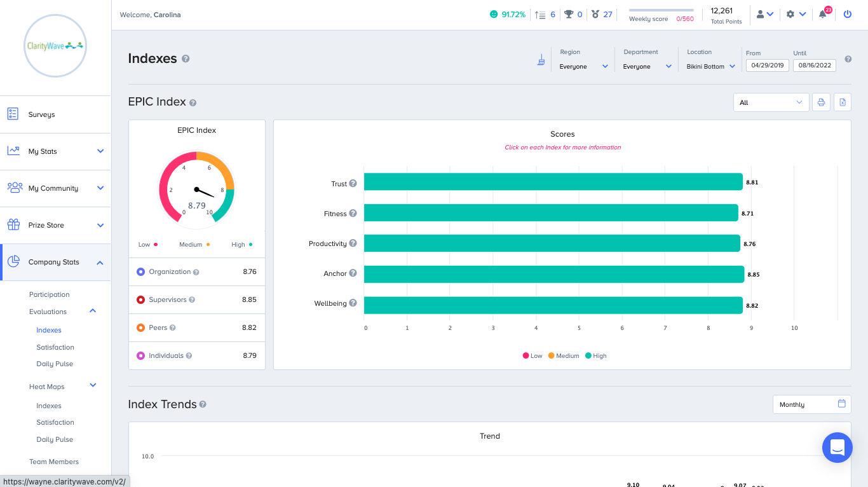This screenshot has height=487, width=868.
Task: Open Surveys in the sidebar
Action: (x=41, y=114)
